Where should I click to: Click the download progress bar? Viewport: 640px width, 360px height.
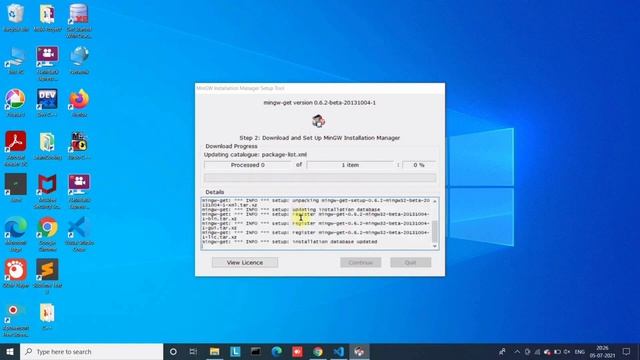(320, 178)
